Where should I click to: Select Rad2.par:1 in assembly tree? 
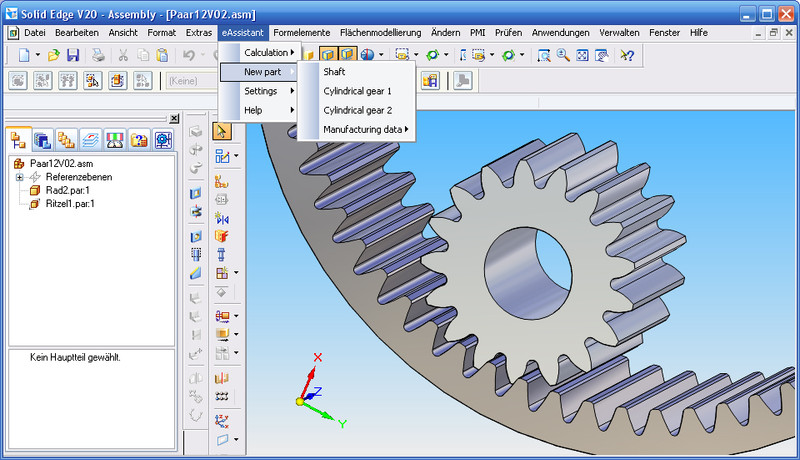point(67,190)
